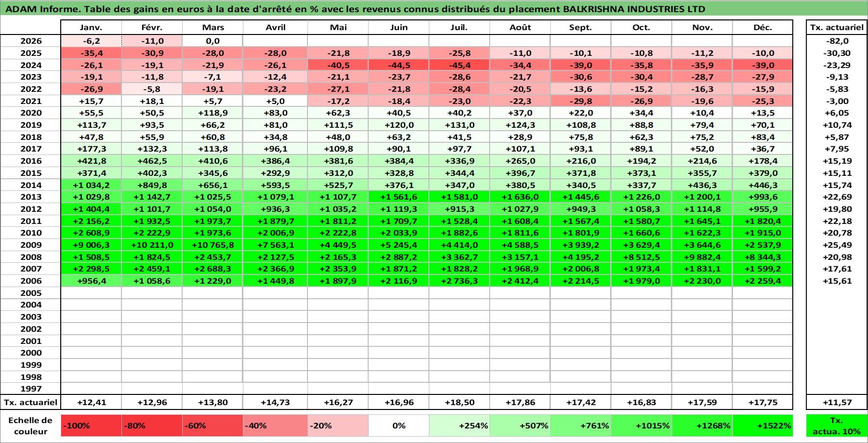868x443 pixels.
Task: Click the +1522% color scale swatch
Action: [x=763, y=426]
